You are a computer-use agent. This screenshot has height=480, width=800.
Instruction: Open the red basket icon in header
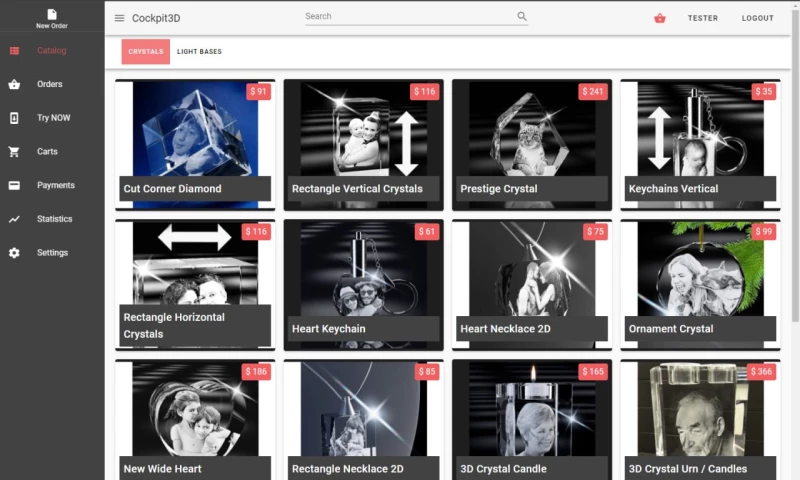pos(660,18)
